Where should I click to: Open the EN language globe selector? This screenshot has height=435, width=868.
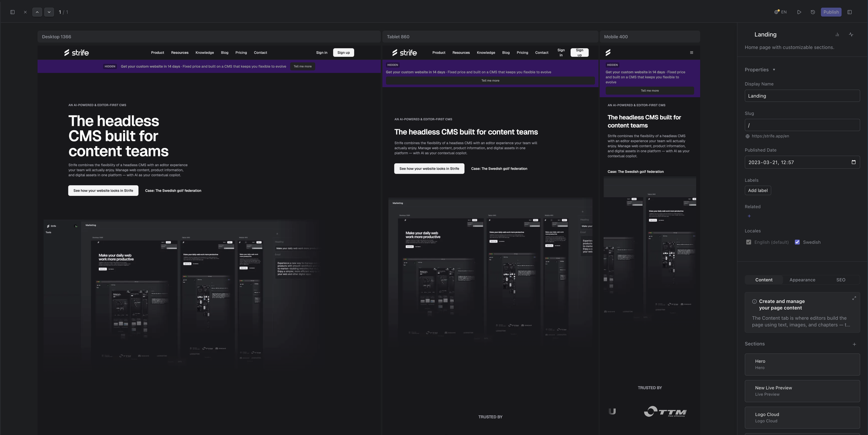pos(780,12)
